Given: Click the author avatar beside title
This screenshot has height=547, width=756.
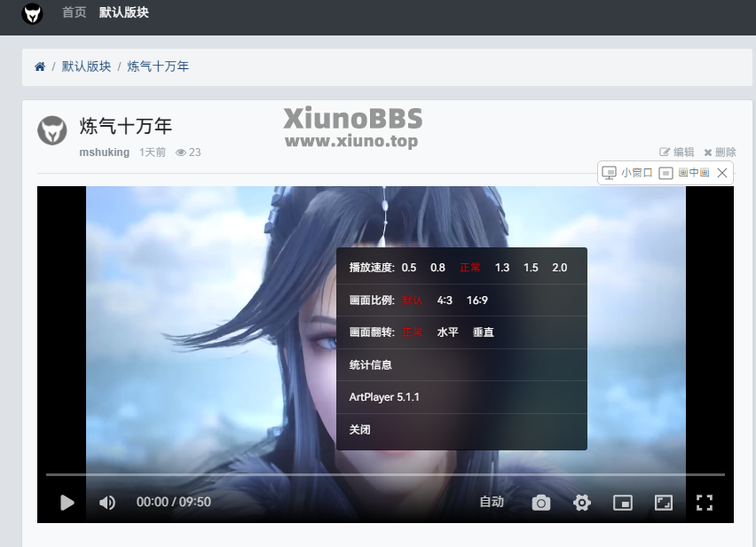Looking at the screenshot, I should point(52,130).
